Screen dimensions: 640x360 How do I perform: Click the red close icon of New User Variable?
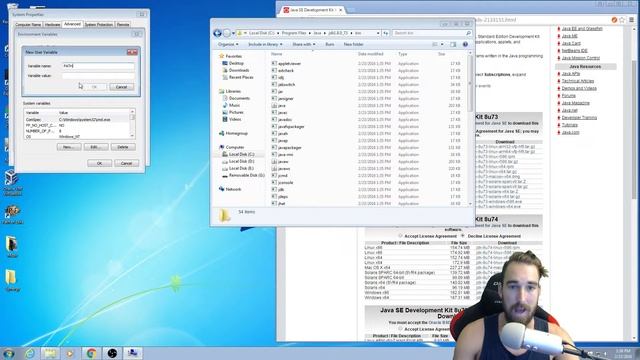(132, 52)
